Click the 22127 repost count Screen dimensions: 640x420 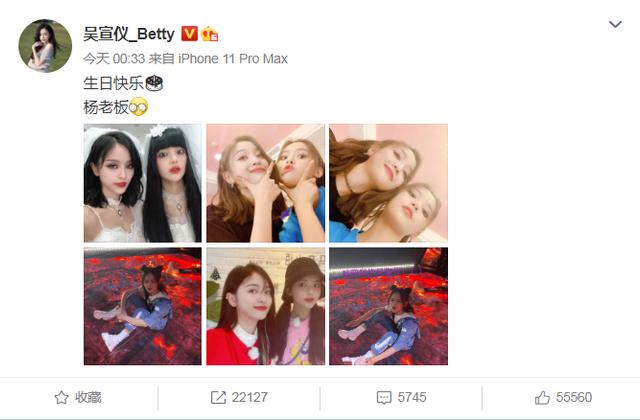[x=250, y=398]
